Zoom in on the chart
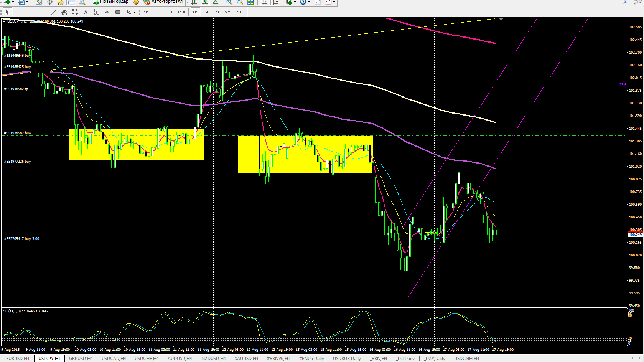Screen dimensions: 644x362 [229, 2]
